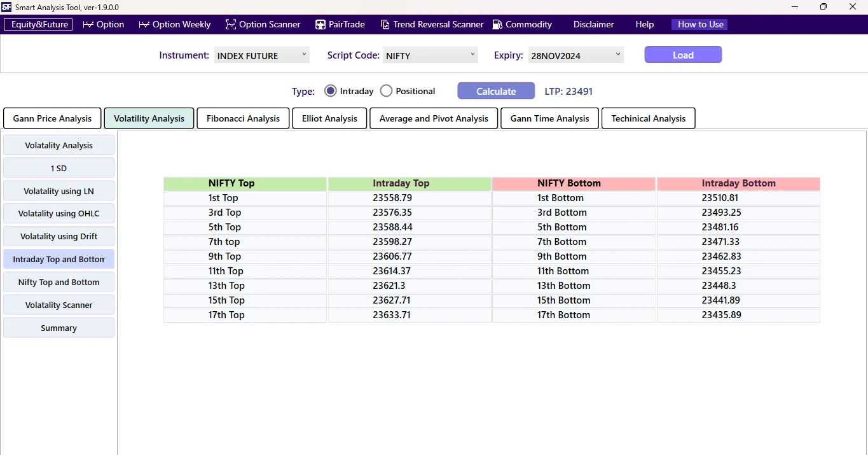Open the How to Use guide
This screenshot has height=455, width=868.
[x=699, y=24]
